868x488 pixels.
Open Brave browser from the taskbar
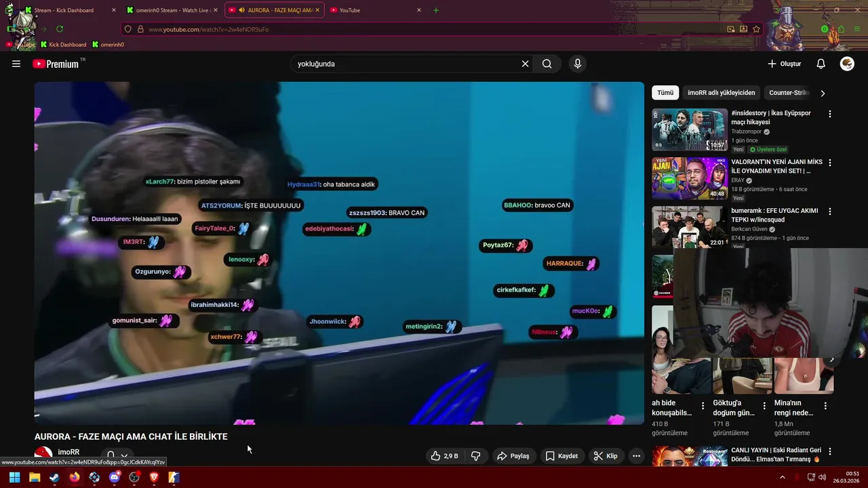point(154,477)
